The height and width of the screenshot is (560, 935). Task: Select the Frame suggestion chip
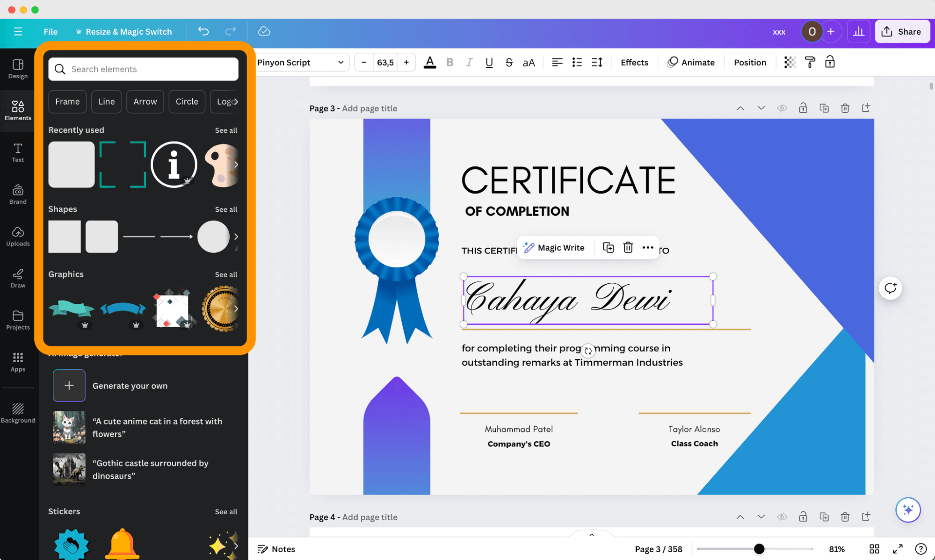click(x=67, y=101)
